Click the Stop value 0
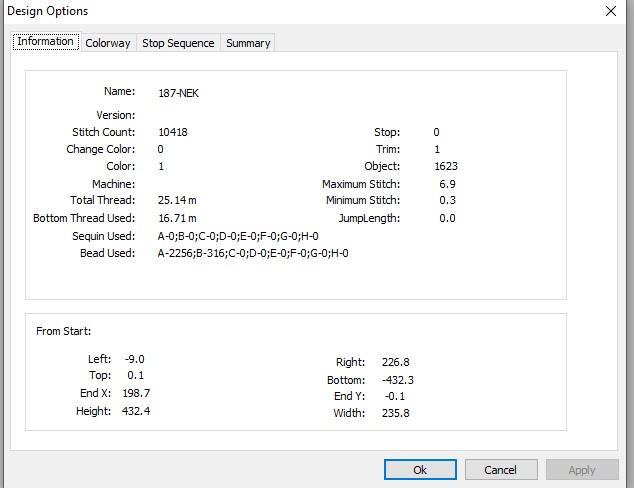Image resolution: width=634 pixels, height=488 pixels. (436, 132)
